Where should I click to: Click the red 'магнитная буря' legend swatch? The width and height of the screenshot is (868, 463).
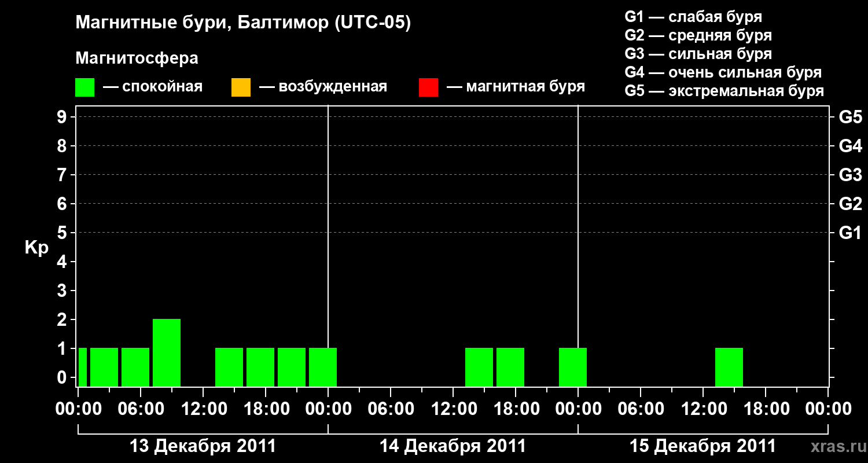(428, 87)
